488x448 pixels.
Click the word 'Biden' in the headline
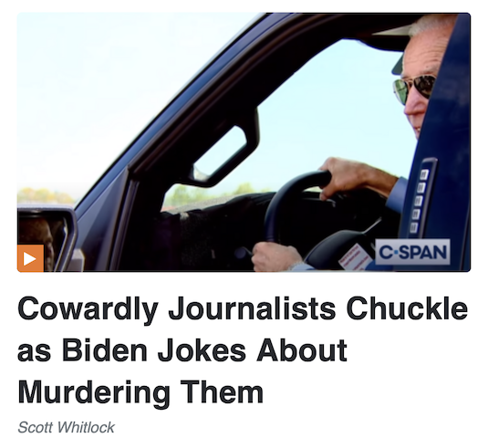click(105, 350)
